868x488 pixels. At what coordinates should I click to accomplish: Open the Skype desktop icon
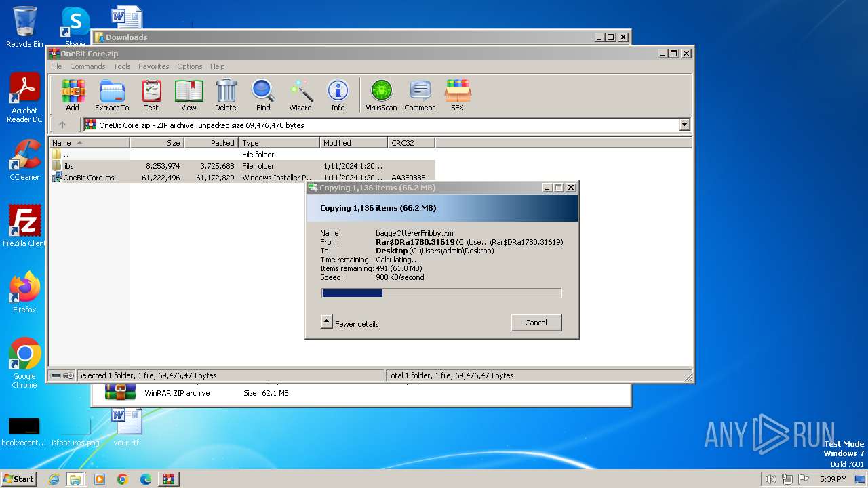[75, 26]
